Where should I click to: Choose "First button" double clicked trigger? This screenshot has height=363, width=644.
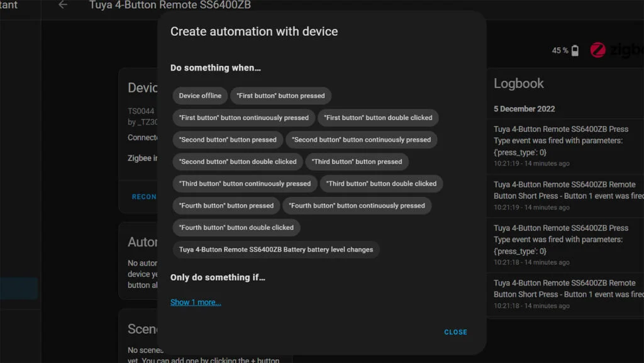coord(378,118)
